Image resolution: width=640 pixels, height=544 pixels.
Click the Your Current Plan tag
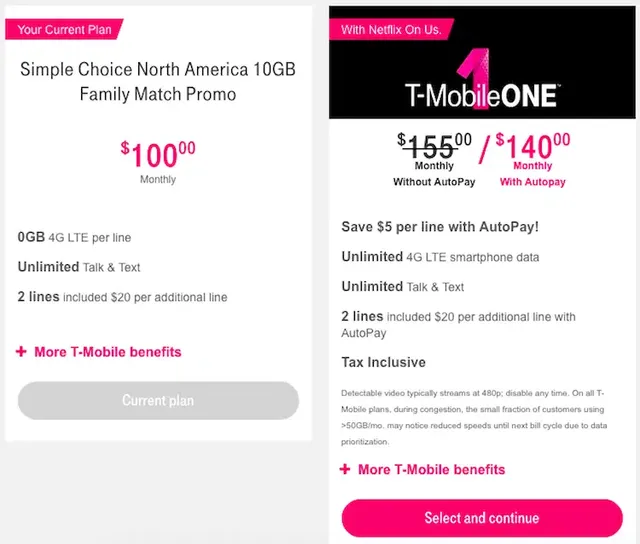tap(65, 29)
